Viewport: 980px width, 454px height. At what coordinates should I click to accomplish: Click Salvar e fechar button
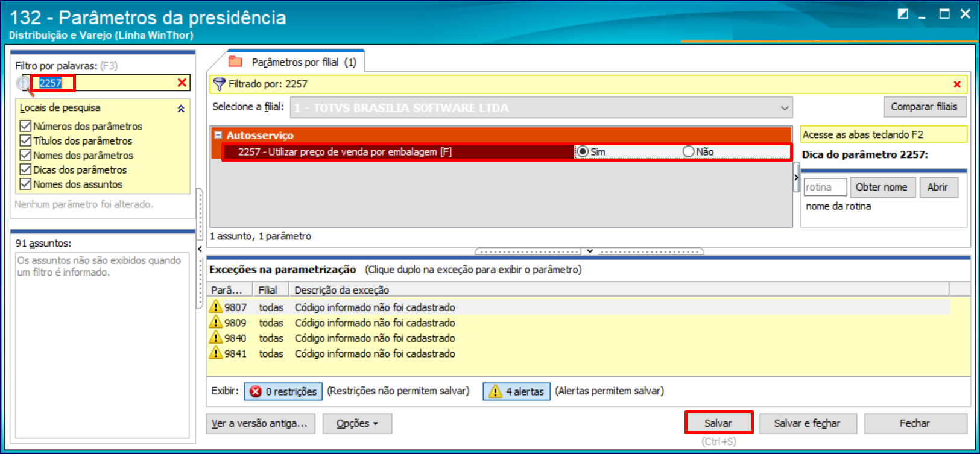click(x=807, y=423)
